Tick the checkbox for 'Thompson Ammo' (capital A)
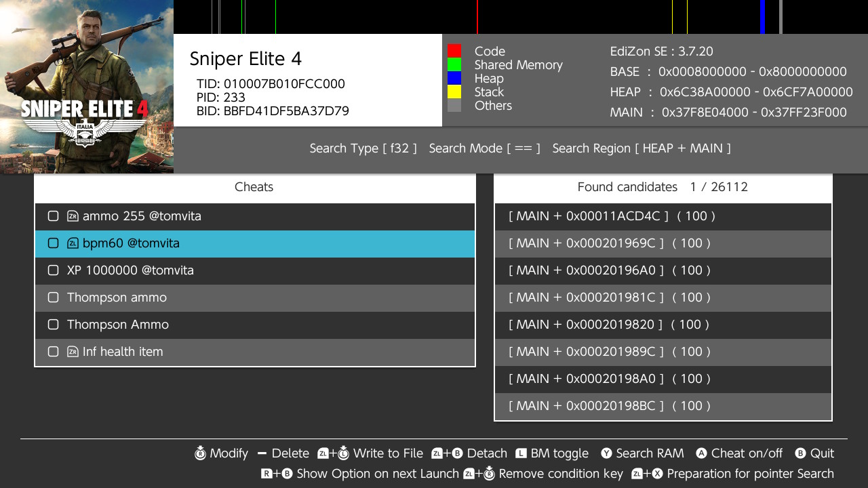Image resolution: width=868 pixels, height=488 pixels. [54, 325]
